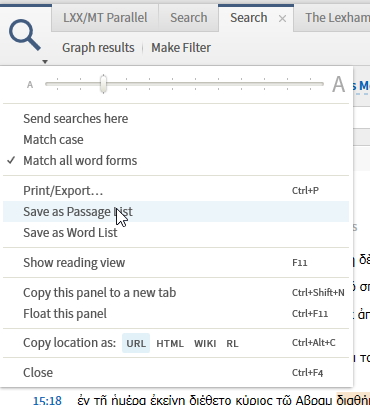Close the active Search tab
This screenshot has height=405, width=370.
282,19
